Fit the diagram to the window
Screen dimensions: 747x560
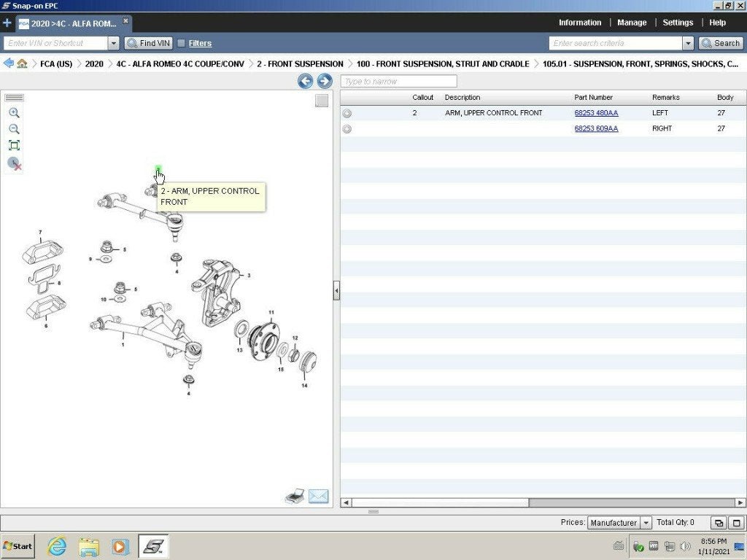(15, 145)
